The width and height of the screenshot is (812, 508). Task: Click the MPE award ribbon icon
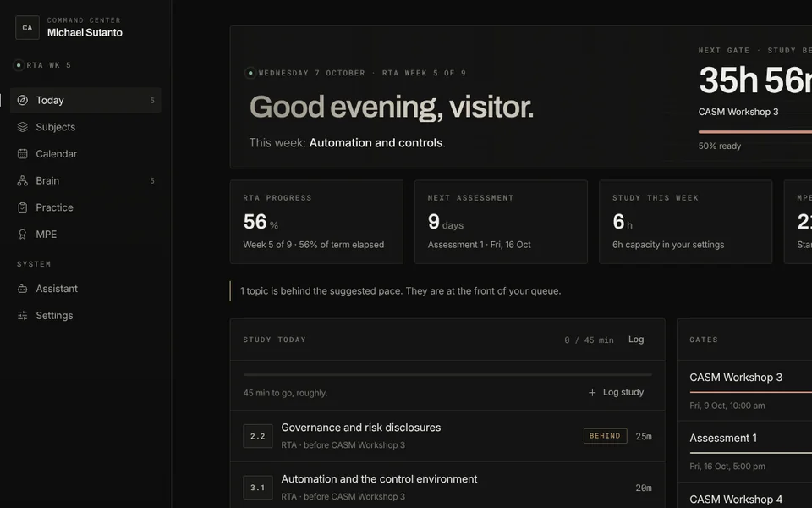(22, 235)
